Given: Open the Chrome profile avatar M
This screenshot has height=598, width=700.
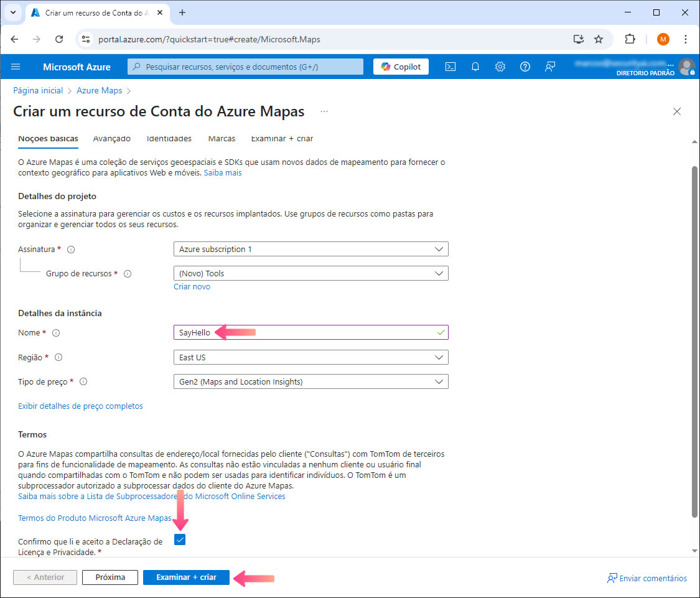Looking at the screenshot, I should (663, 39).
